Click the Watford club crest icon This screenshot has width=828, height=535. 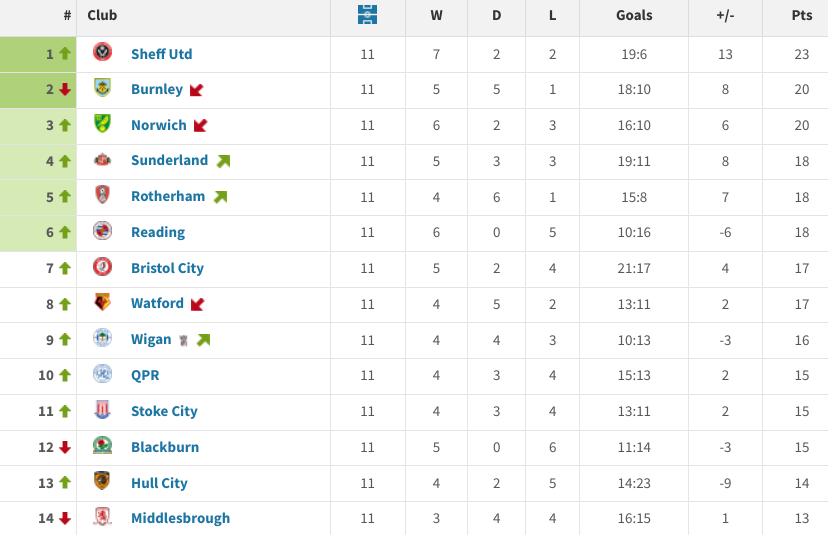coord(102,303)
